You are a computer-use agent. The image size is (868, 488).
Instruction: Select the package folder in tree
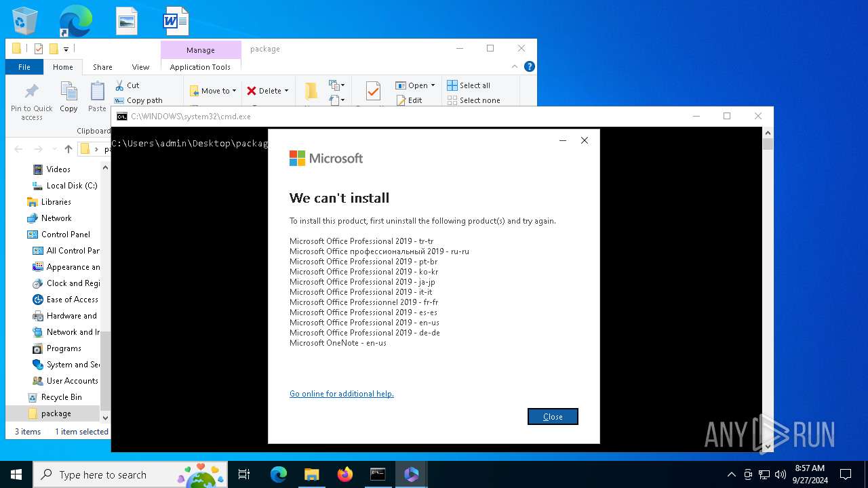click(x=53, y=413)
